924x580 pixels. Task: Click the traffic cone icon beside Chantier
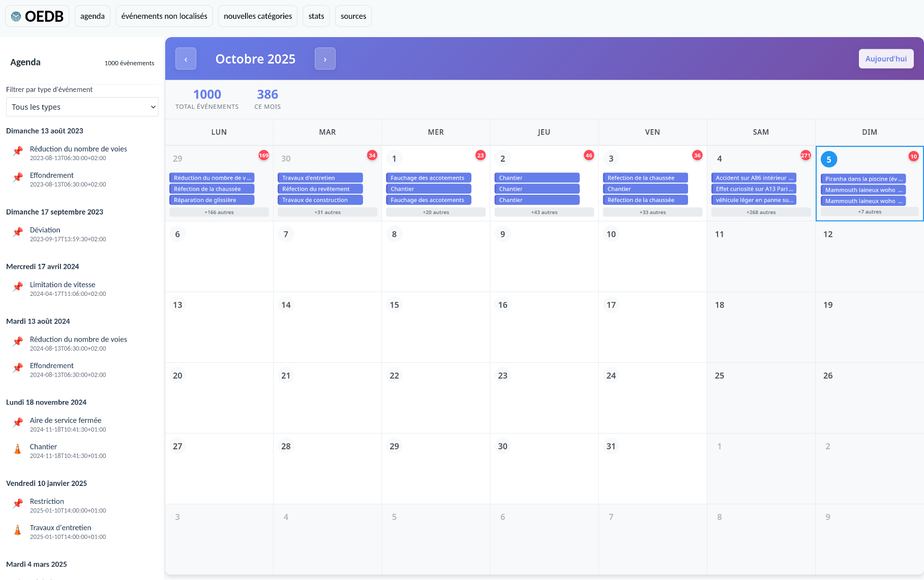(18, 449)
